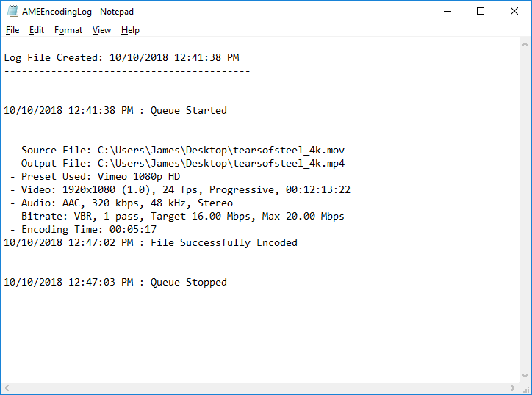Click the horizontal scrollbar track
This screenshot has width=532, height=395.
pos(257,388)
